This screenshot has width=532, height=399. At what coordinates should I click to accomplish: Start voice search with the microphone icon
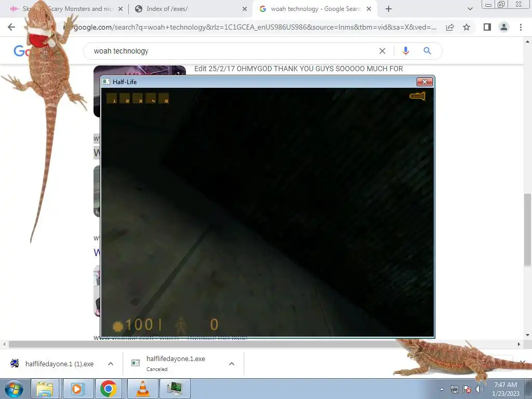pyautogui.click(x=405, y=51)
